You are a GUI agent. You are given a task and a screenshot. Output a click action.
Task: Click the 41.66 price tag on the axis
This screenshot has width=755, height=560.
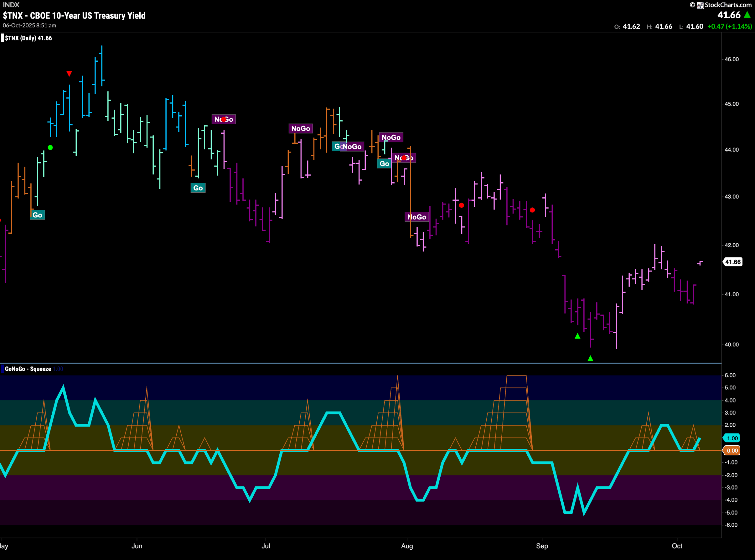click(733, 262)
